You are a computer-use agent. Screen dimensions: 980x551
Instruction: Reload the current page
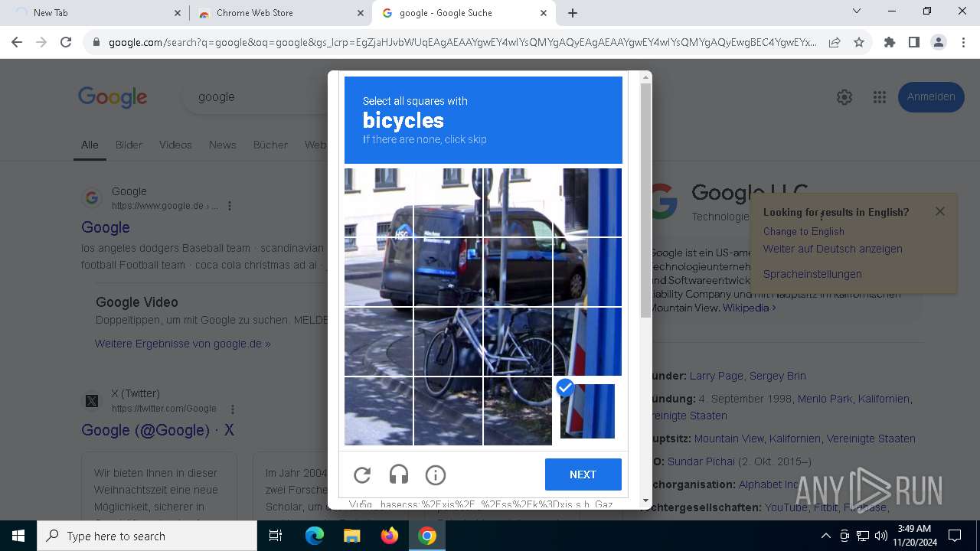[66, 43]
